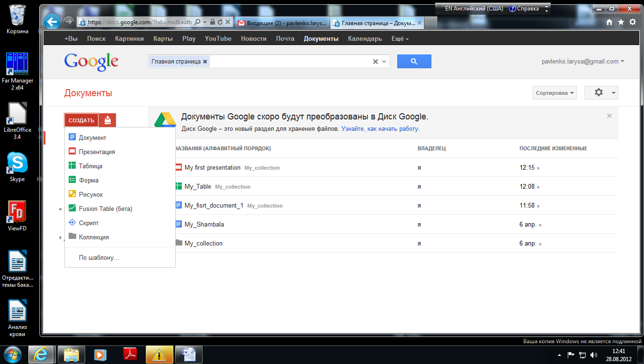Click YouTube in the Google bar
Viewport: 644px width, 364px height.
(218, 39)
